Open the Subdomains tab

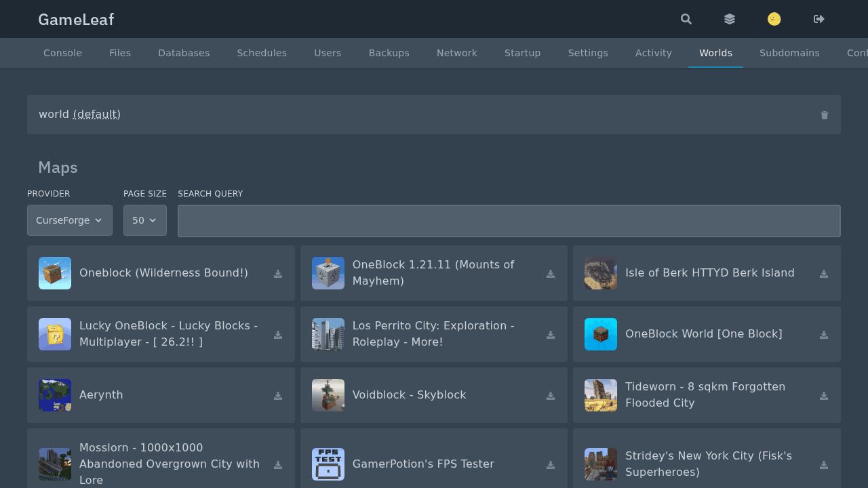pyautogui.click(x=789, y=53)
